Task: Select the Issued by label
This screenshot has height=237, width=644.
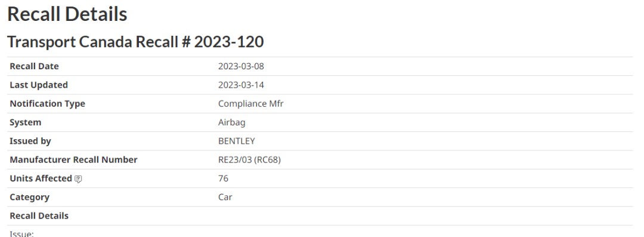Action: point(30,141)
